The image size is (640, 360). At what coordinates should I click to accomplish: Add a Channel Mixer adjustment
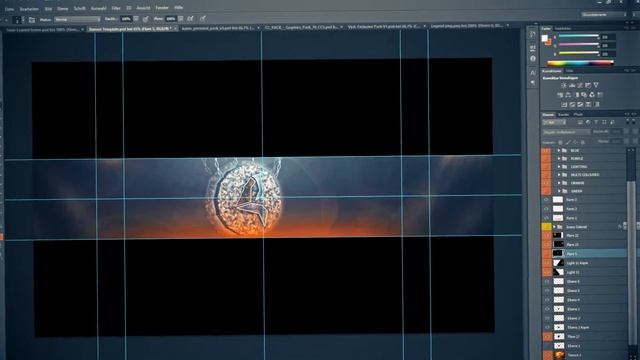592,95
